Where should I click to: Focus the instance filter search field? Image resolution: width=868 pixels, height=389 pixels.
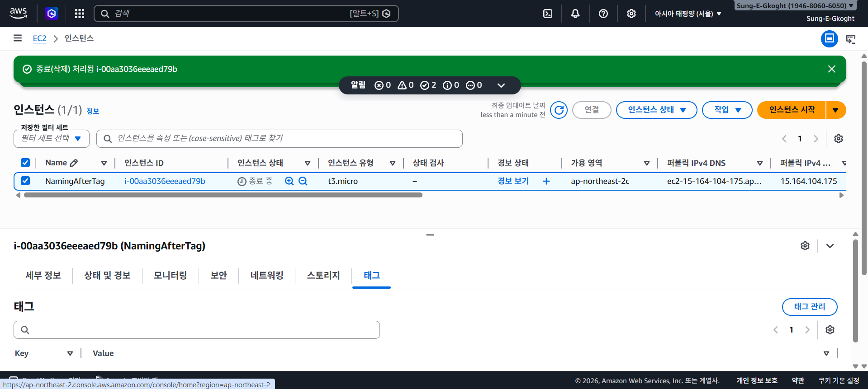(x=280, y=139)
